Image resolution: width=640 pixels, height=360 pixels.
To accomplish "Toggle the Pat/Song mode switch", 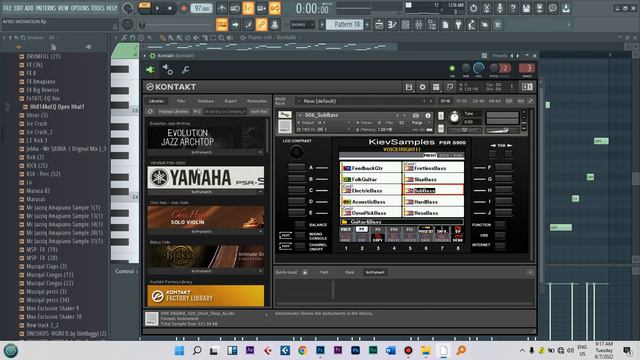I will coord(144,8).
